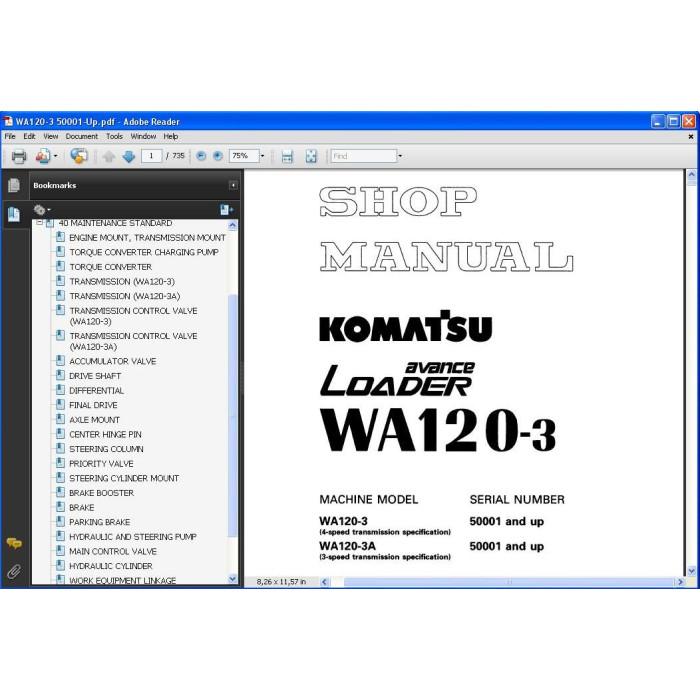Open the AXLE MOUNT bookmark
700x700 pixels.
94,420
